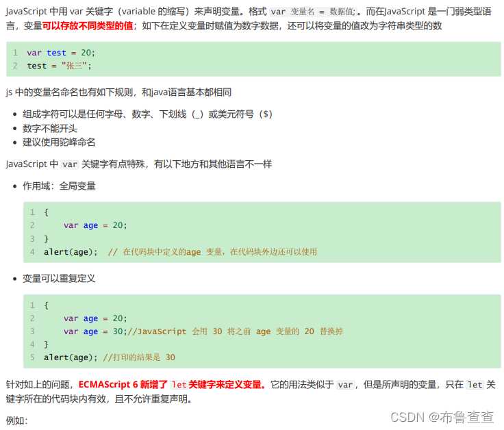Click the '例如:' text
The width and height of the screenshot is (504, 430).
(x=16, y=420)
